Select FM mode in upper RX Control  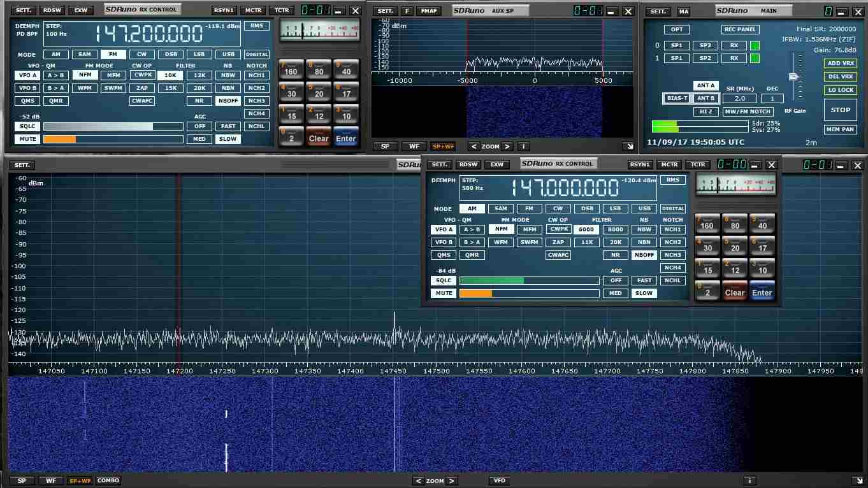pyautogui.click(x=113, y=54)
